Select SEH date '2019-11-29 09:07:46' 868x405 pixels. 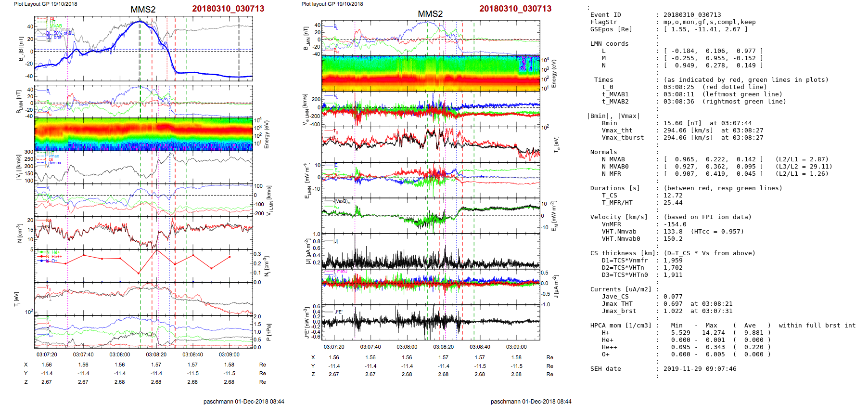700,369
